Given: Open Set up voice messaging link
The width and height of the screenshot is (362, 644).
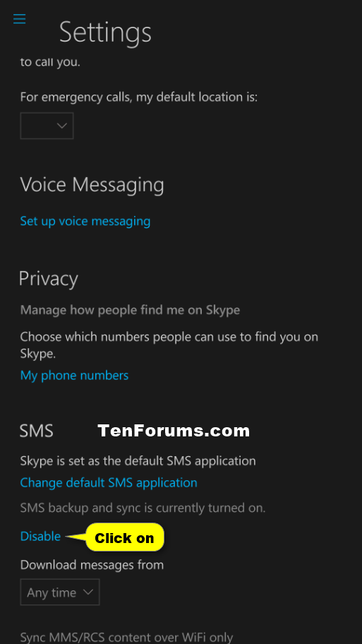Looking at the screenshot, I should pyautogui.click(x=85, y=221).
